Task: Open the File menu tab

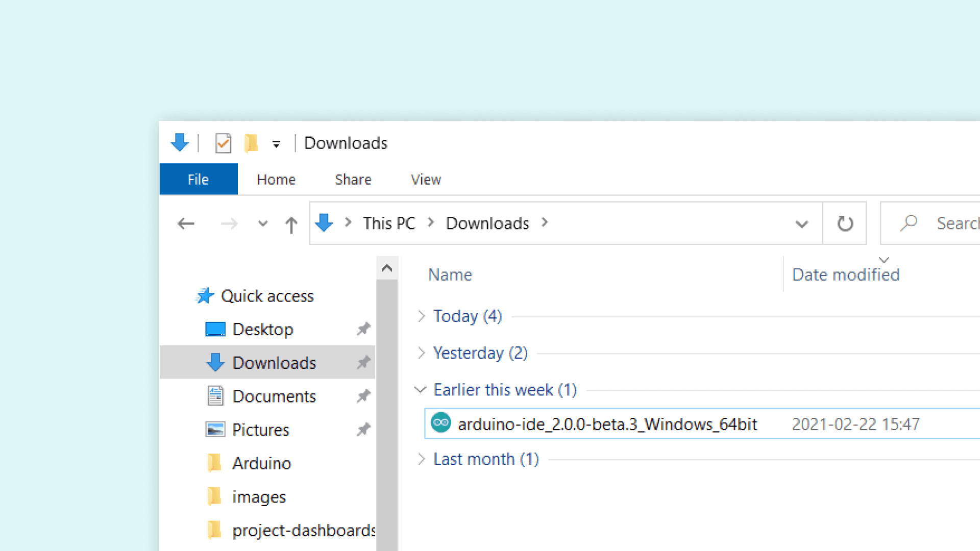Action: pyautogui.click(x=198, y=180)
